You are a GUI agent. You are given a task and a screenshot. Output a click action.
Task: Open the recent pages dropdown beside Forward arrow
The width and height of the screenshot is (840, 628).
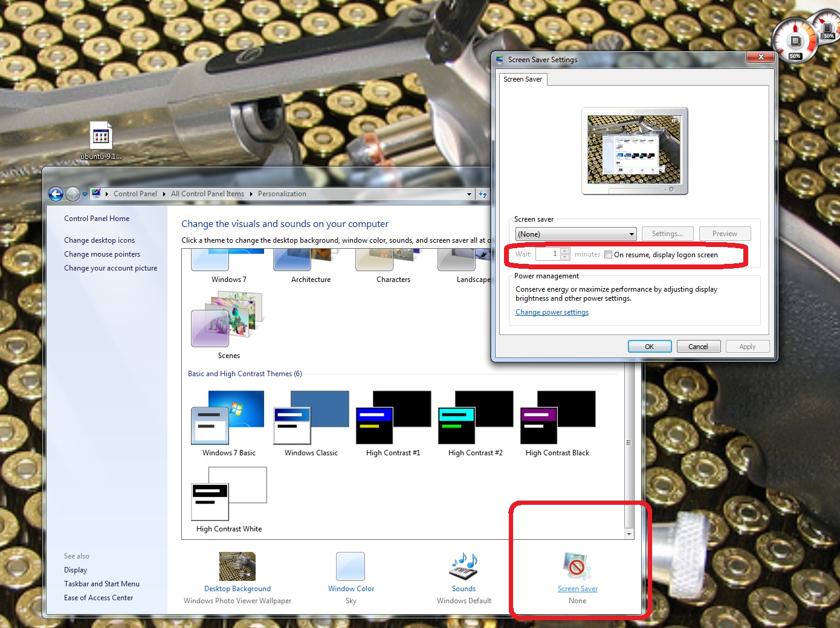[x=85, y=194]
